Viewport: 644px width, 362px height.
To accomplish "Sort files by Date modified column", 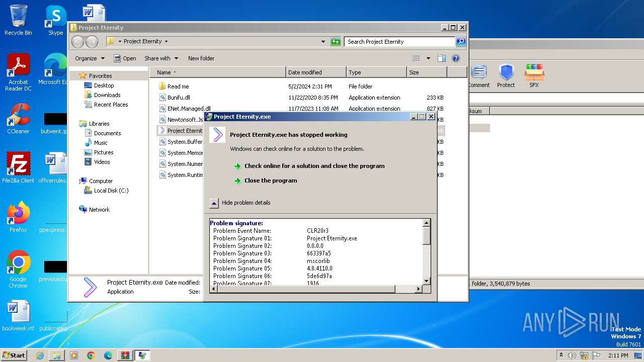I will [x=316, y=72].
